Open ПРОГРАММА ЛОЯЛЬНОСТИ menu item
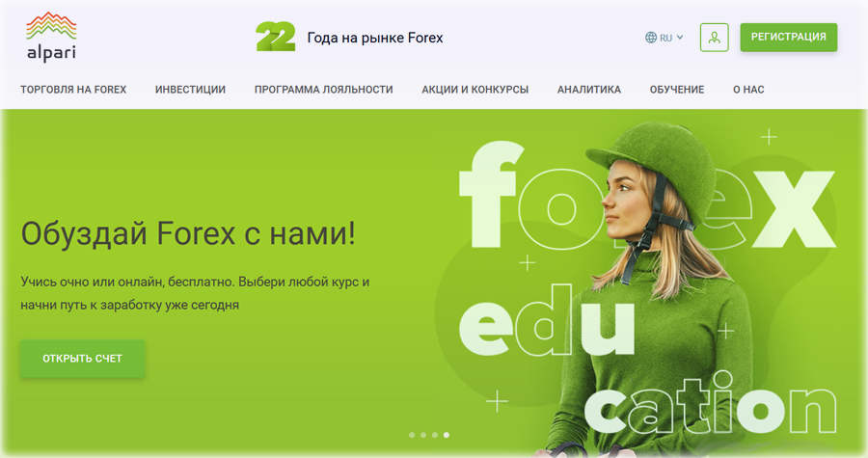 coord(323,90)
